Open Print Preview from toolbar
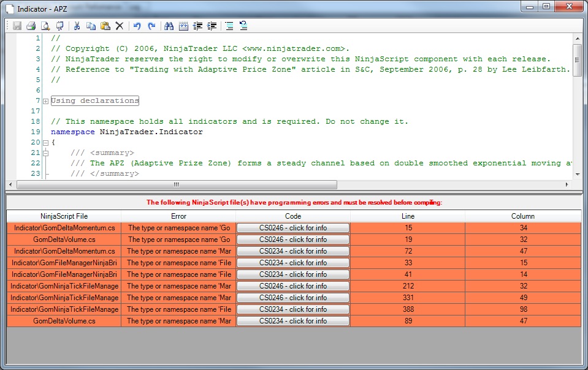This screenshot has width=588, height=370. click(x=45, y=26)
